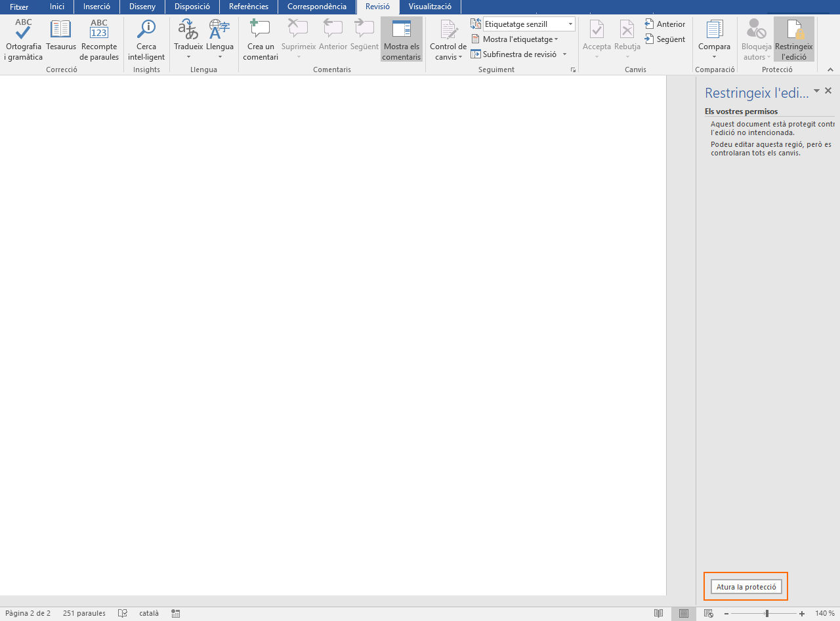This screenshot has height=621, width=840.
Task: Toggle Mostra els comentaris button
Action: [x=402, y=39]
